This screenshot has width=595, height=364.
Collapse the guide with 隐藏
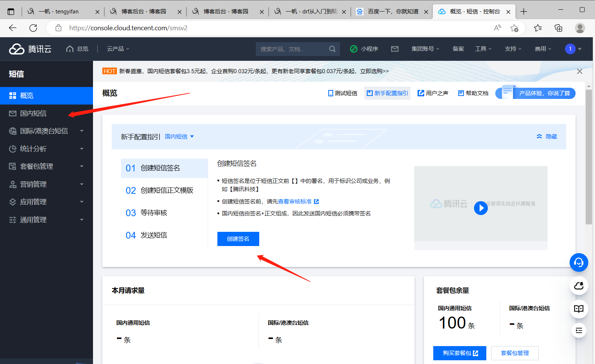[547, 137]
